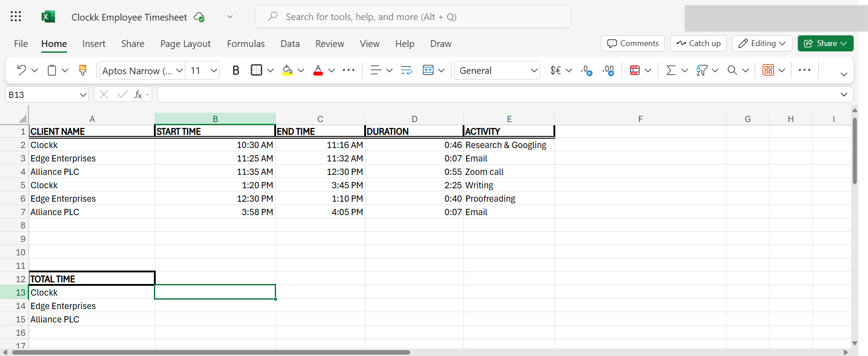Open more font options ellipsis
Image resolution: width=868 pixels, height=356 pixels.
[349, 70]
